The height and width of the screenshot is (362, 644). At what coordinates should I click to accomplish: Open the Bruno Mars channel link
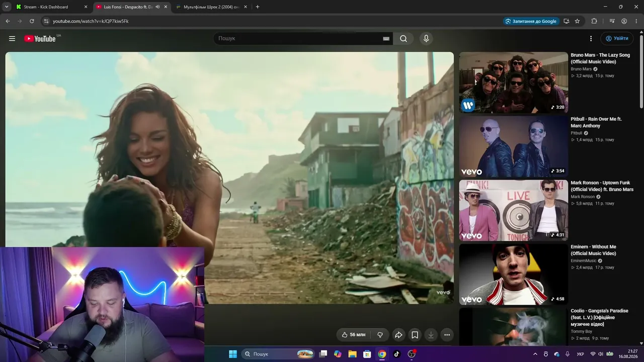pos(581,69)
